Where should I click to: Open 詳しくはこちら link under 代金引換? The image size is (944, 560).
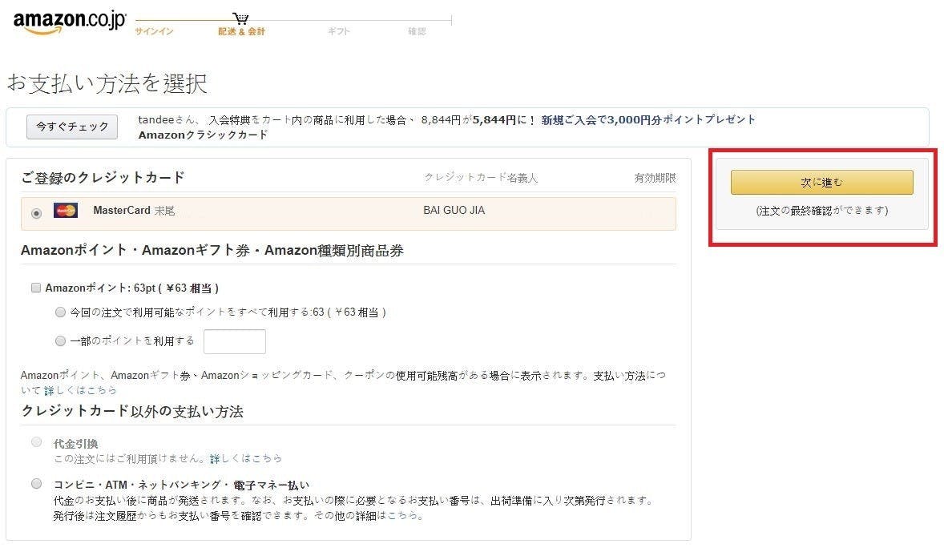(246, 459)
